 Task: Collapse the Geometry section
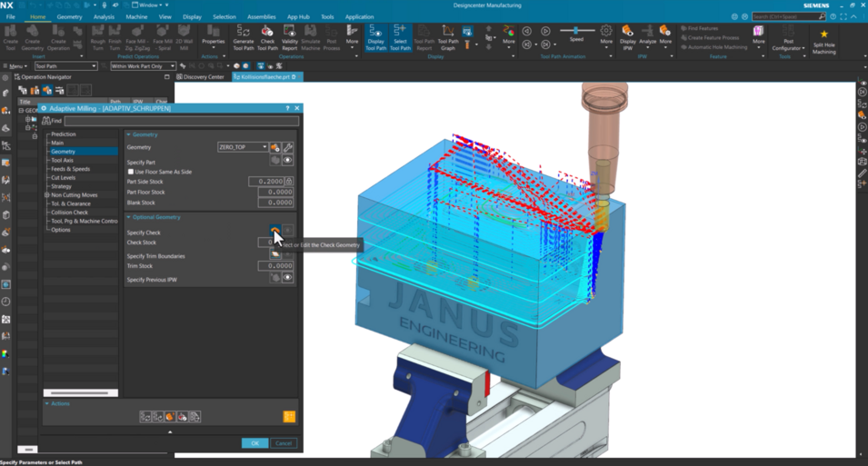(x=128, y=134)
